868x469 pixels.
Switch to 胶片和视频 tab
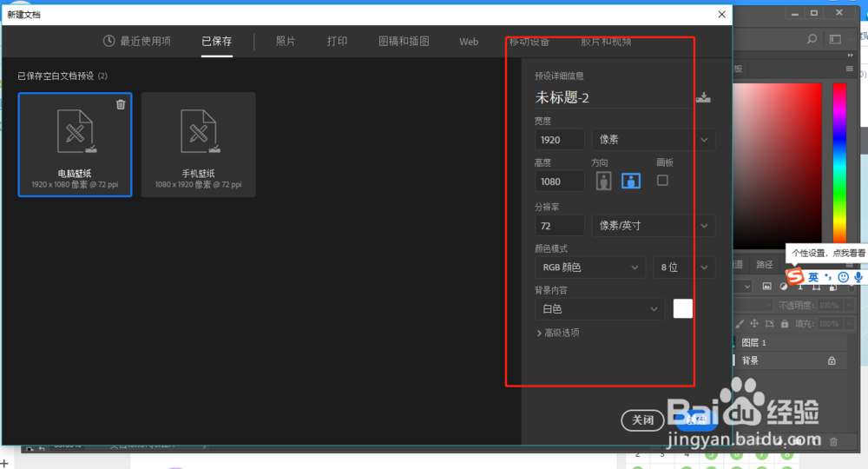[x=606, y=42]
